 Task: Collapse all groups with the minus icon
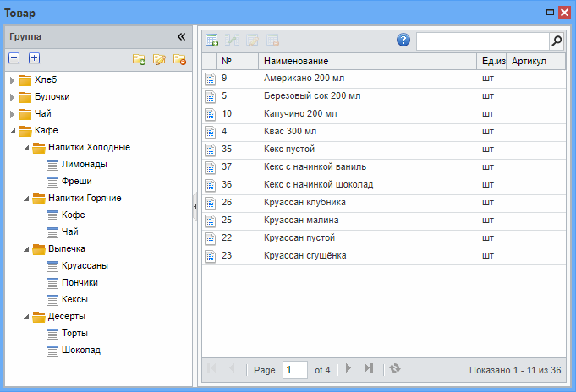(x=14, y=58)
